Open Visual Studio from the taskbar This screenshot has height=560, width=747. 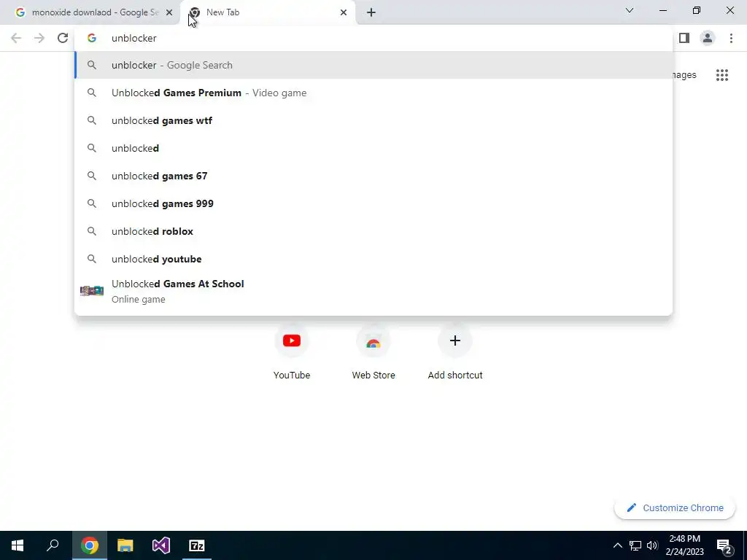click(x=161, y=545)
